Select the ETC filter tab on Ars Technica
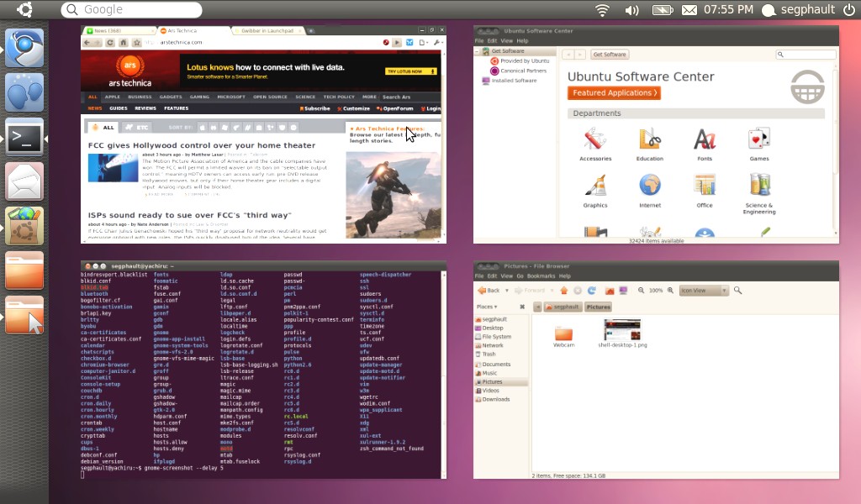Image resolution: width=861 pixels, height=504 pixels. (x=137, y=127)
